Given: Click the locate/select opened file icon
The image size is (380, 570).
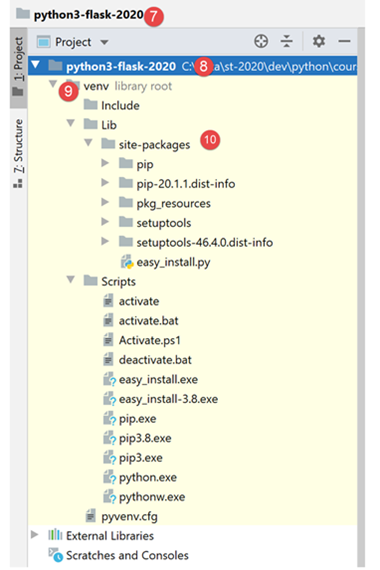Looking at the screenshot, I should (261, 41).
